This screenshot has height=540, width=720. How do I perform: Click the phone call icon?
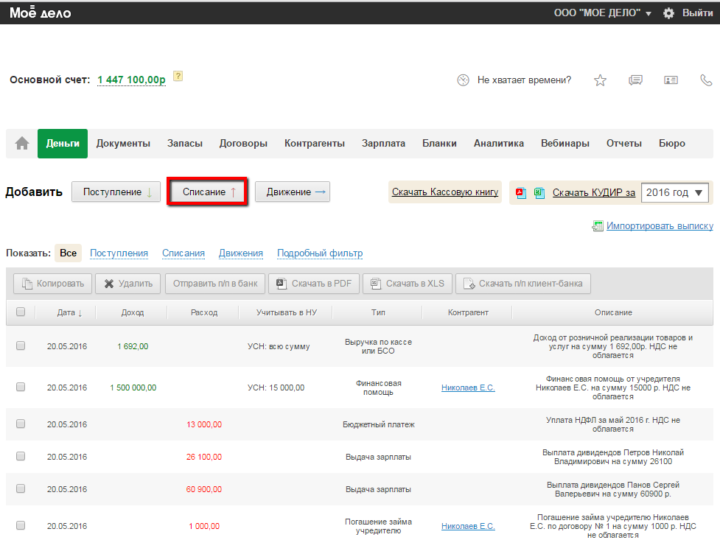pyautogui.click(x=705, y=80)
